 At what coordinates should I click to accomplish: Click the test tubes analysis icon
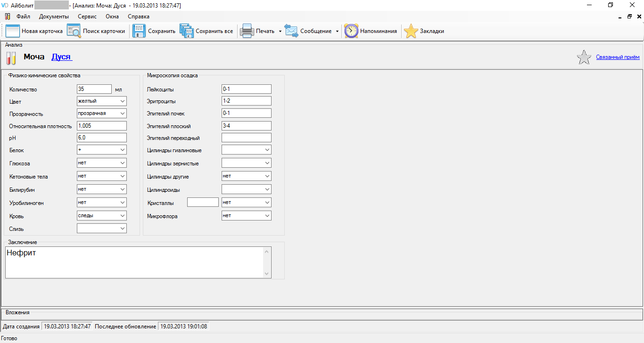(x=11, y=58)
